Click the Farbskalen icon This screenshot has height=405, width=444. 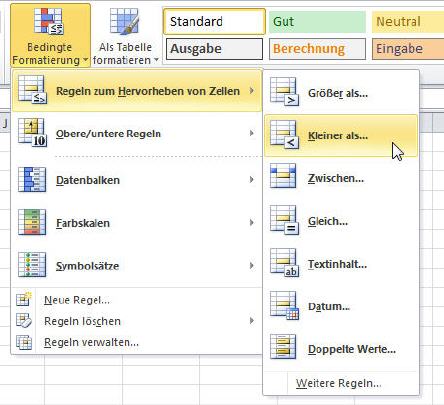[32, 222]
